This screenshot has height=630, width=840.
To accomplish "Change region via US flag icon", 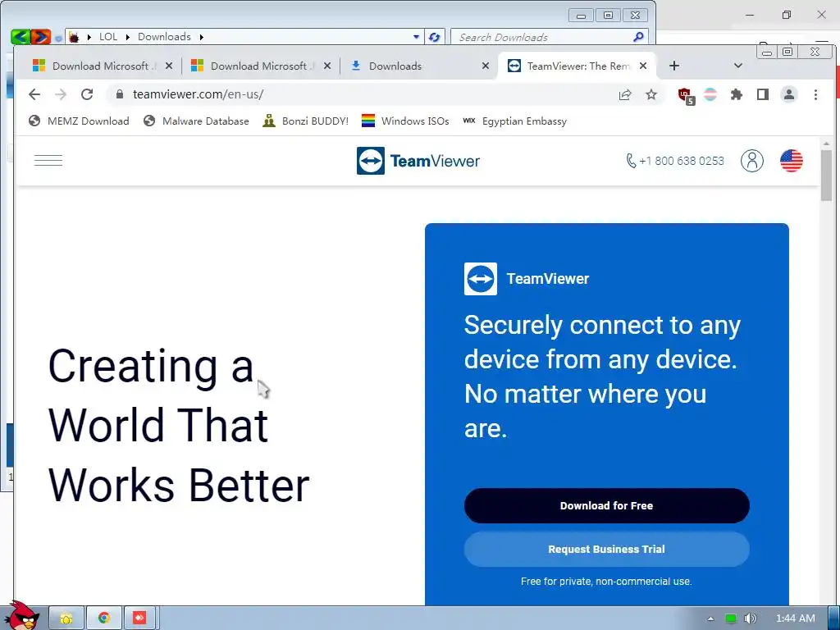I will click(792, 161).
